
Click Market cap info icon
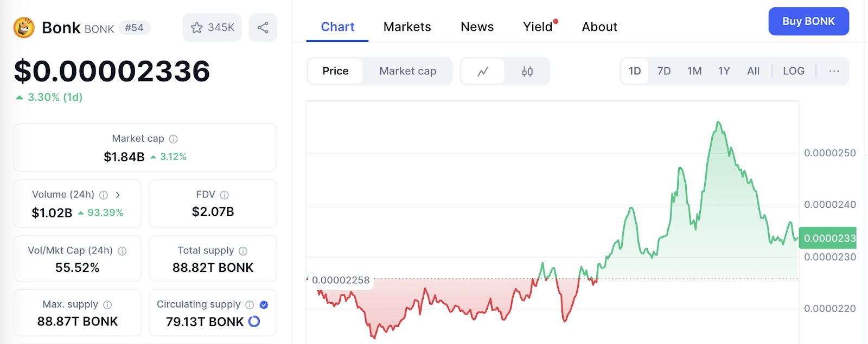coord(174,139)
